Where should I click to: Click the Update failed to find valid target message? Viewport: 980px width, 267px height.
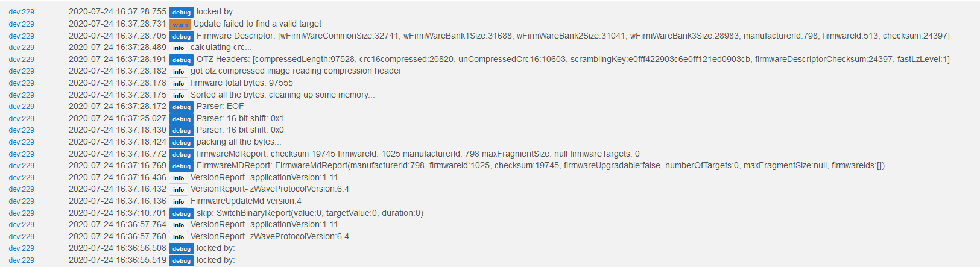258,24
